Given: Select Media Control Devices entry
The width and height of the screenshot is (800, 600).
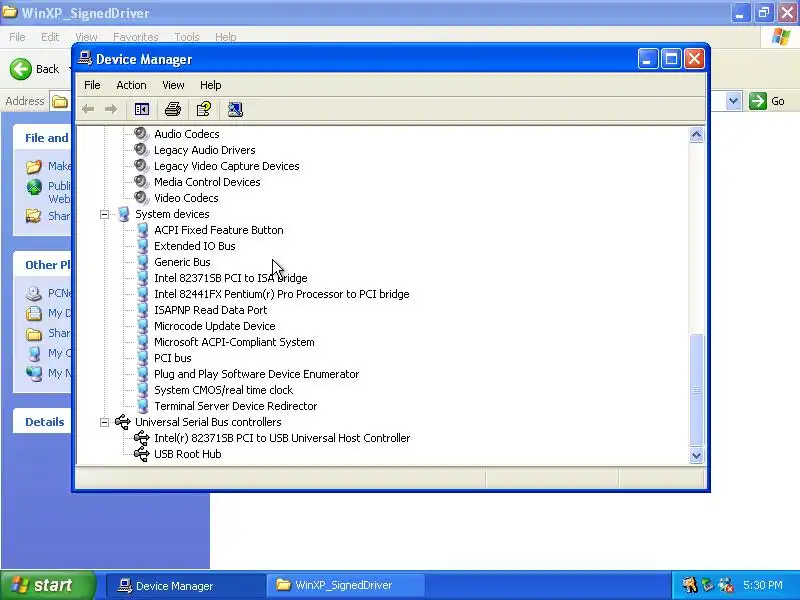Looking at the screenshot, I should coord(207,182).
